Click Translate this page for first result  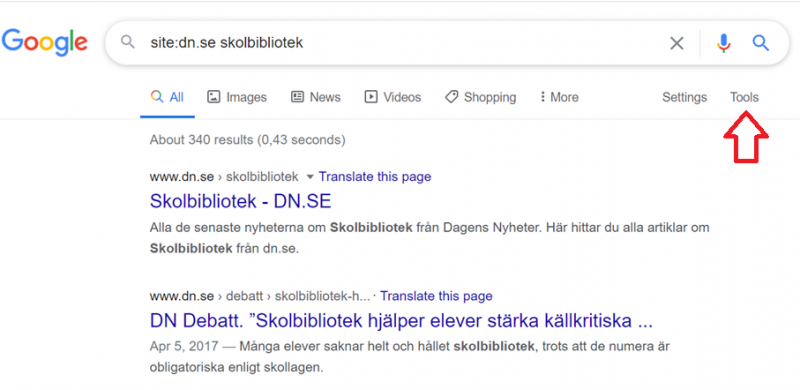pos(375,177)
